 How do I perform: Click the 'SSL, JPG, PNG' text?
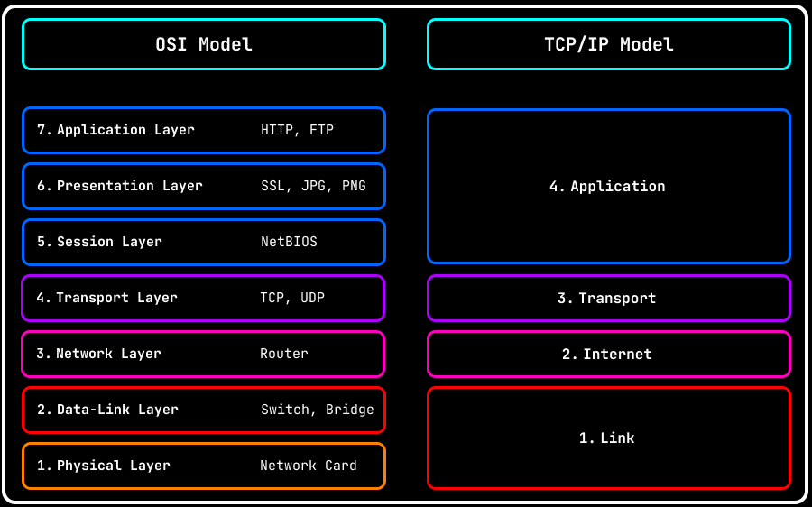coord(313,186)
